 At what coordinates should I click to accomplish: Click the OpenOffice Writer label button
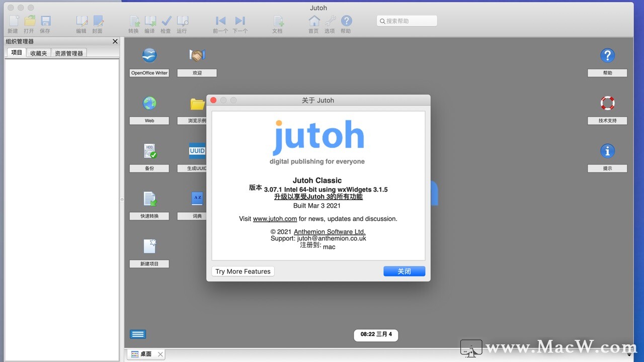click(x=149, y=73)
